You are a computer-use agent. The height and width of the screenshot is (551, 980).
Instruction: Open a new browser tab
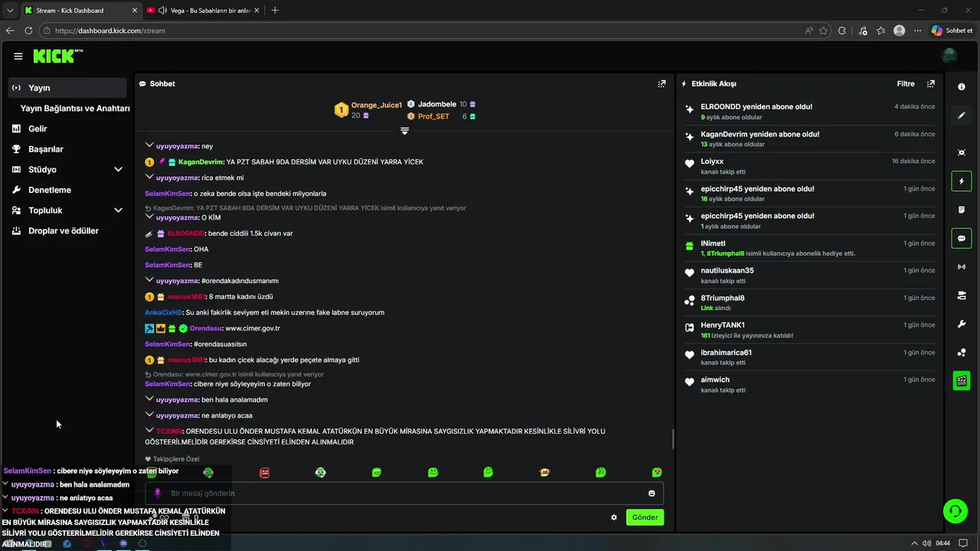tap(275, 10)
